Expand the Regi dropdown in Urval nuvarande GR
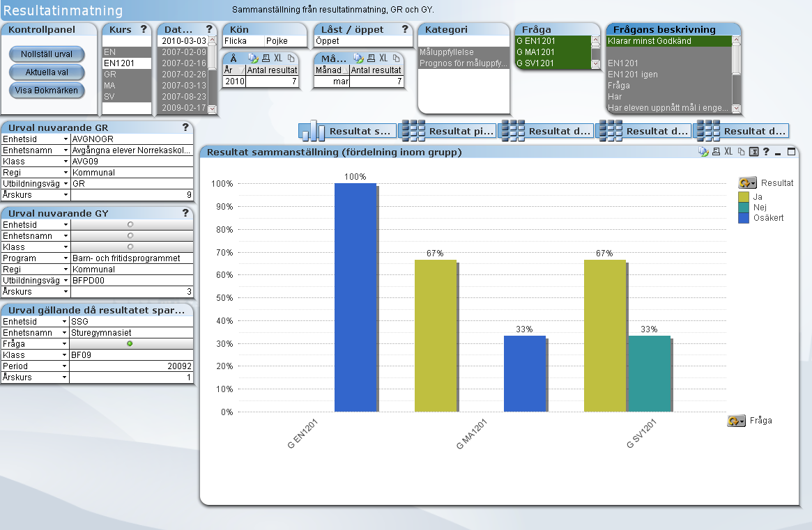Image resolution: width=812 pixels, height=530 pixels. point(66,173)
